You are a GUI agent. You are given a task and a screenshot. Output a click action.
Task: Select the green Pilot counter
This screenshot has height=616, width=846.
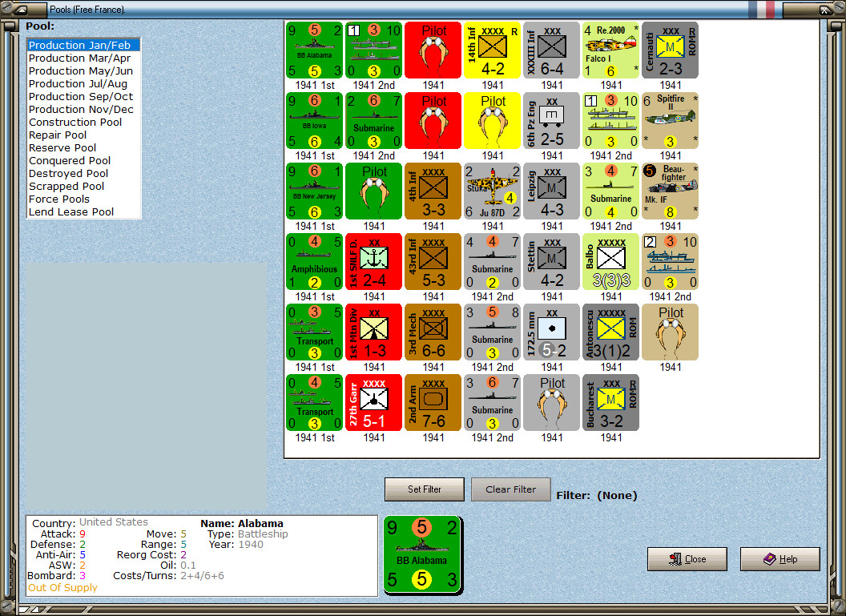[x=374, y=191]
